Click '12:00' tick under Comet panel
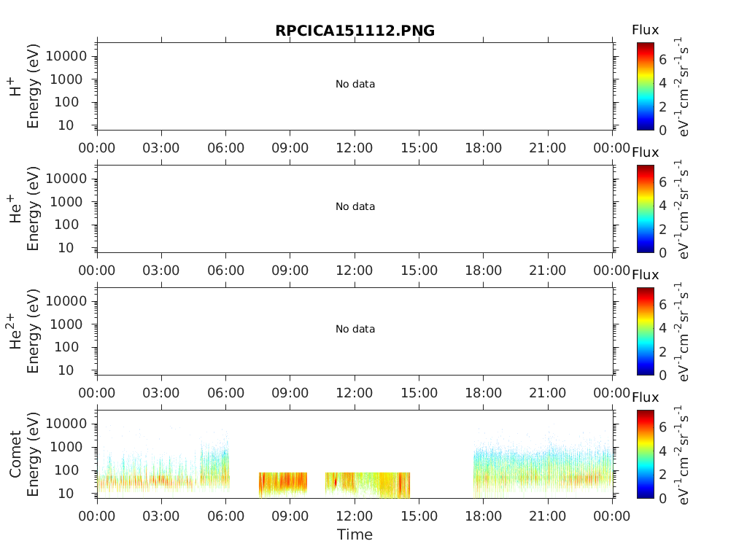Image resolution: width=747 pixels, height=560 pixels. (x=355, y=516)
